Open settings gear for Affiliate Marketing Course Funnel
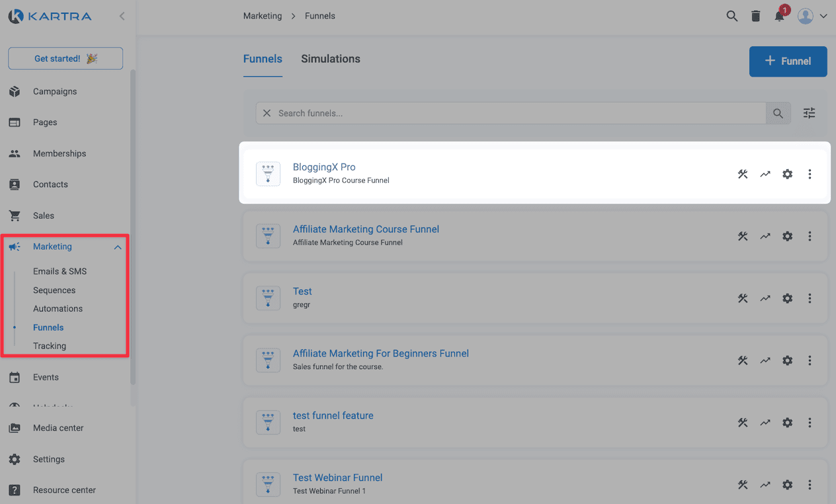Screen dimensions: 836x504 787,236
